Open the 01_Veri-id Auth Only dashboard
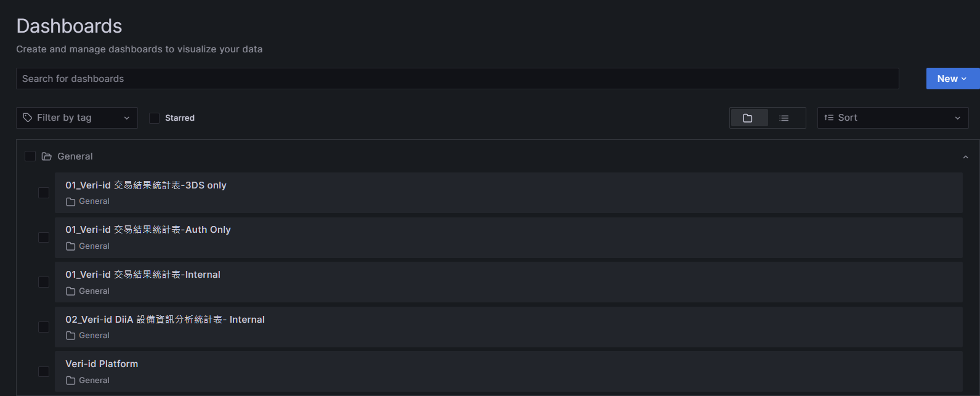The width and height of the screenshot is (980, 396). 148,230
